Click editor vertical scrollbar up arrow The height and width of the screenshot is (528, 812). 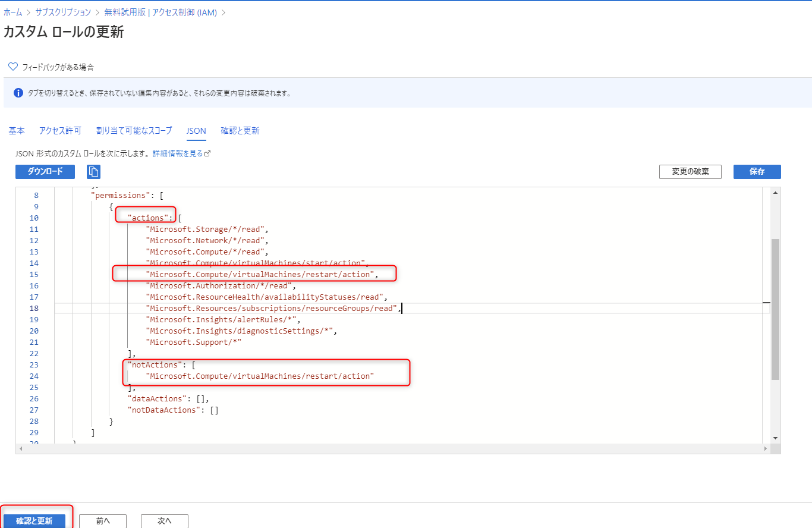775,193
